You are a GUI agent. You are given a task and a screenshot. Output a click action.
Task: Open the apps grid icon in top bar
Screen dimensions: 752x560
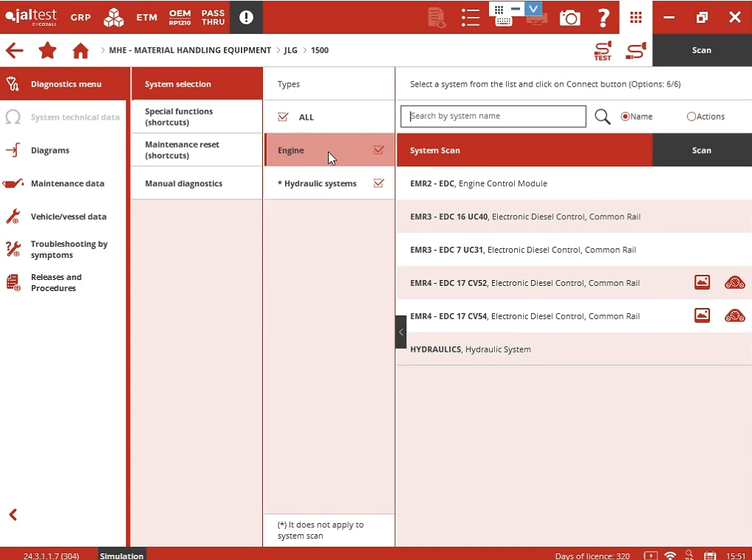pos(635,17)
